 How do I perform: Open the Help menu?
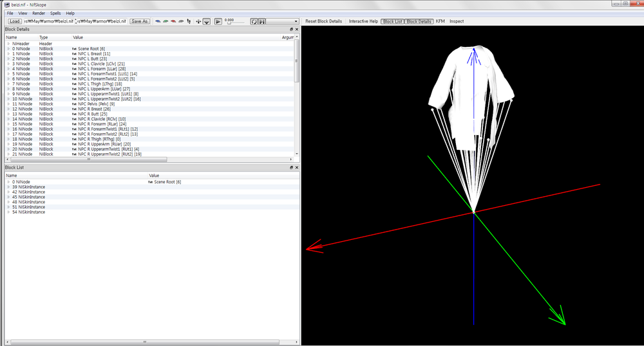(x=70, y=13)
